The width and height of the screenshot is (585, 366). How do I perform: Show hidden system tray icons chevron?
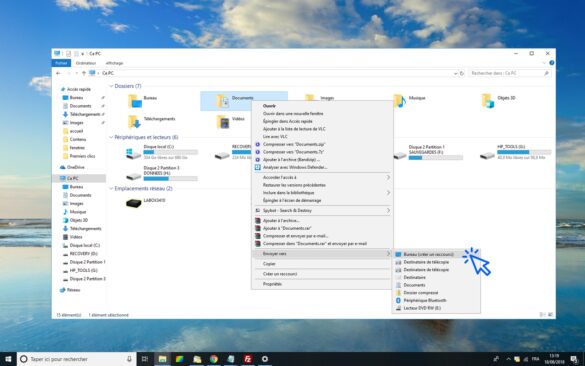coord(508,359)
